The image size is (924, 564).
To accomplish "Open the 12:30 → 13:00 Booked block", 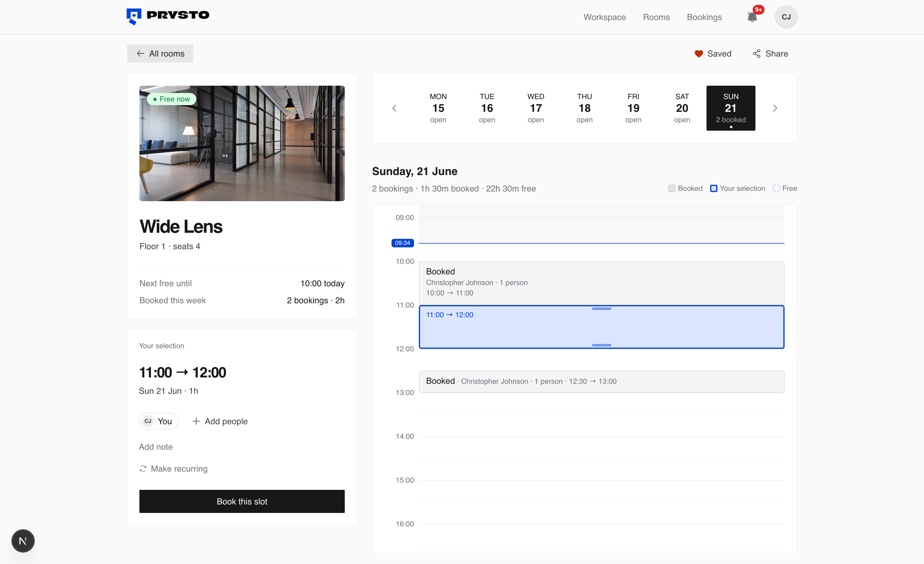I will (x=601, y=382).
